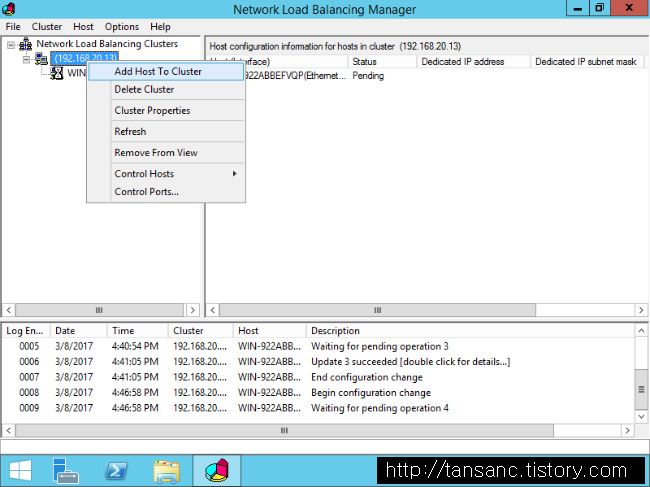Open Control Ports... from context menu
This screenshot has height=487, width=650.
[166, 191]
